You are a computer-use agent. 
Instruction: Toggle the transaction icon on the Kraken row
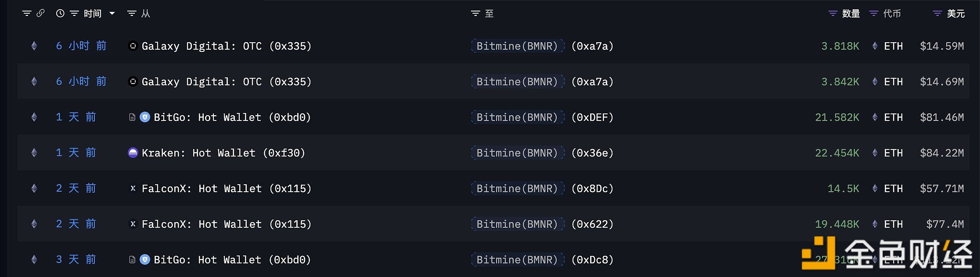pos(34,153)
